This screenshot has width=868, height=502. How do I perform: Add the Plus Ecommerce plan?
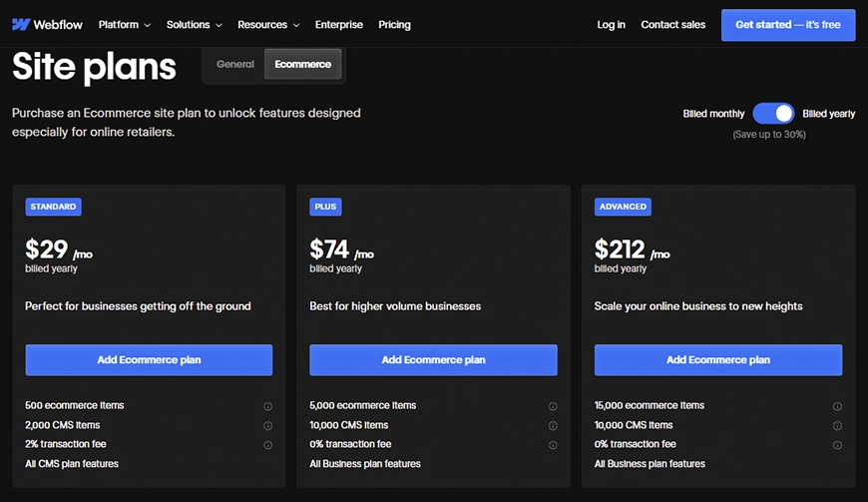[x=433, y=359]
